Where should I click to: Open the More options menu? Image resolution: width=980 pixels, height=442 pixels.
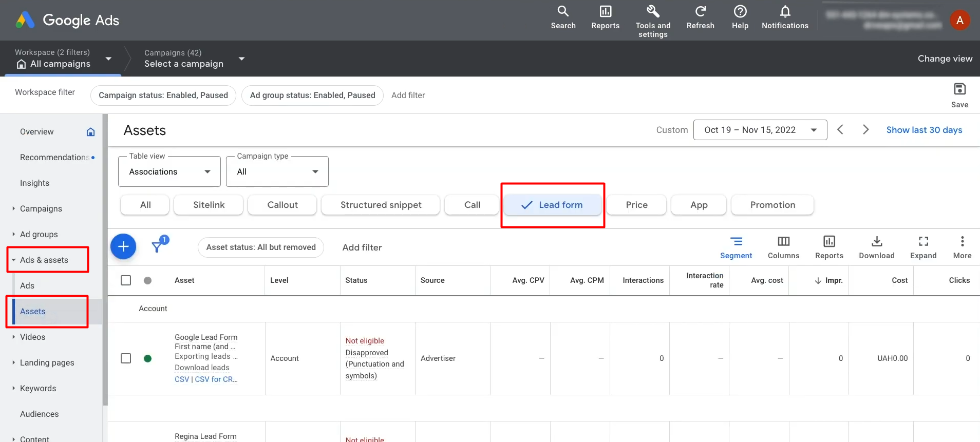962,247
